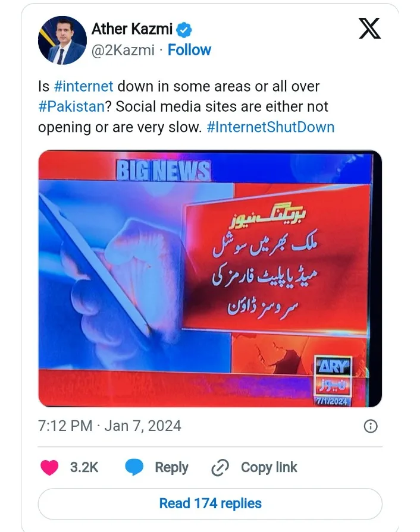Click the @2Kazmi handle

pos(123,50)
